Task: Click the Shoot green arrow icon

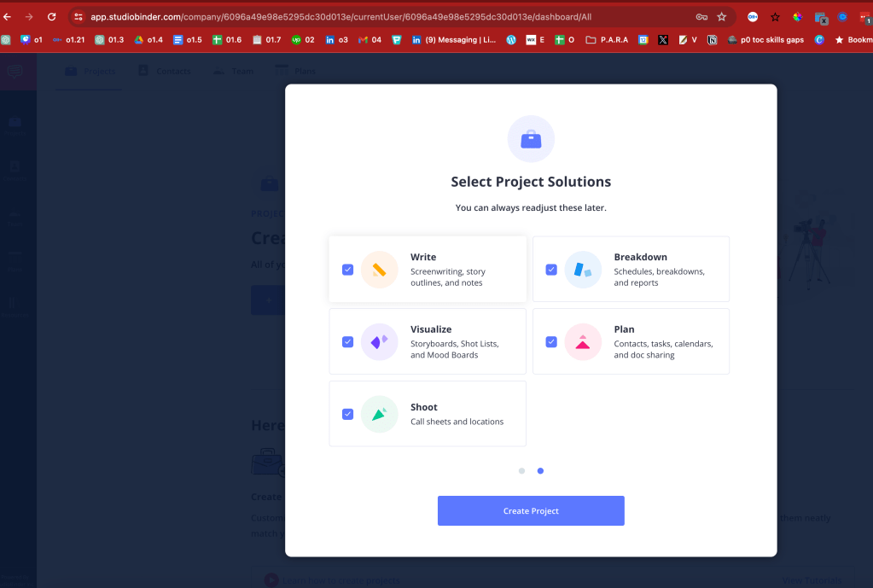Action: point(379,414)
